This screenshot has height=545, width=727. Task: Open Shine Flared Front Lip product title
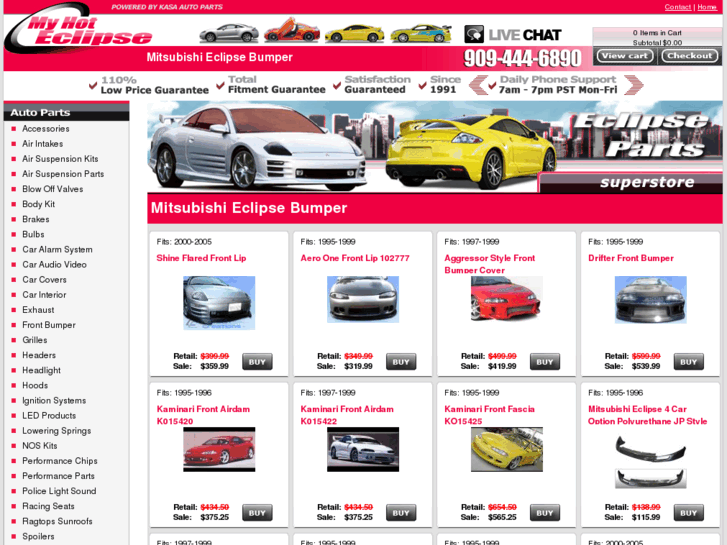[201, 258]
